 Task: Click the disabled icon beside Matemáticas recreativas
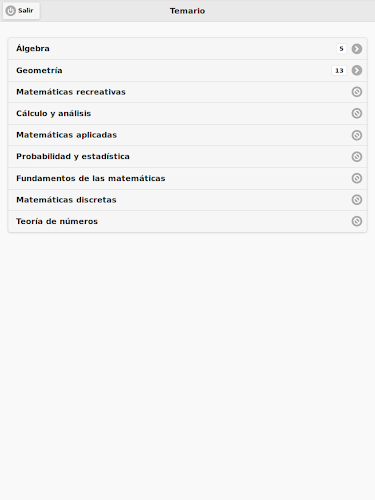[357, 92]
